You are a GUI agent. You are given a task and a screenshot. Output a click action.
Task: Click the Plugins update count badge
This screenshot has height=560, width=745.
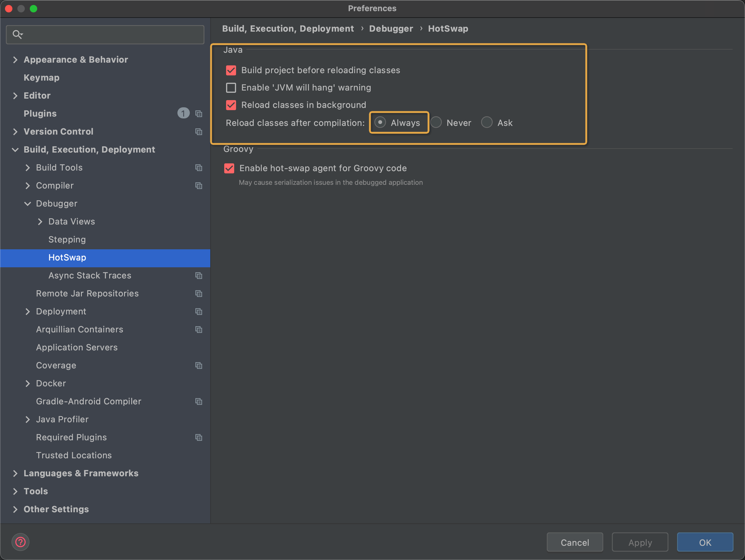pos(183,113)
